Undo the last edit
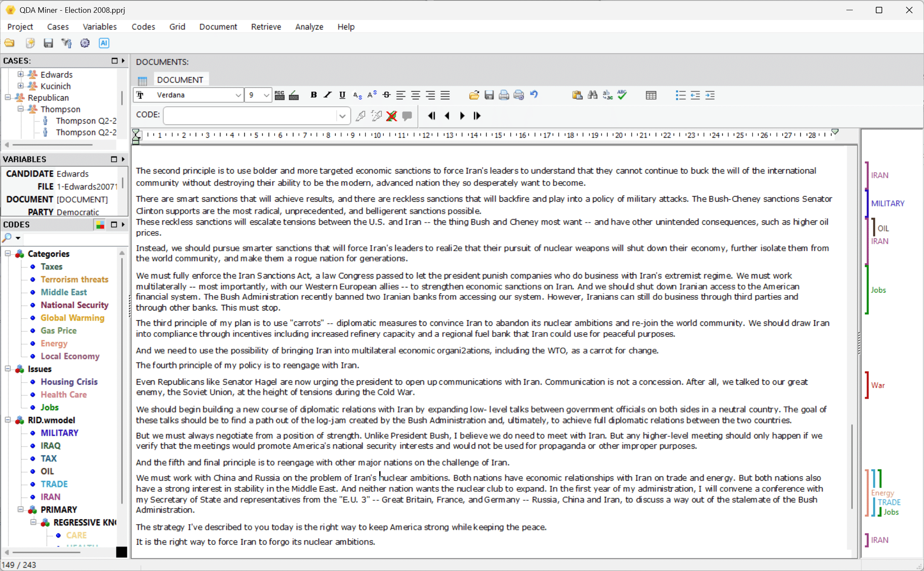924x571 pixels. coord(534,95)
